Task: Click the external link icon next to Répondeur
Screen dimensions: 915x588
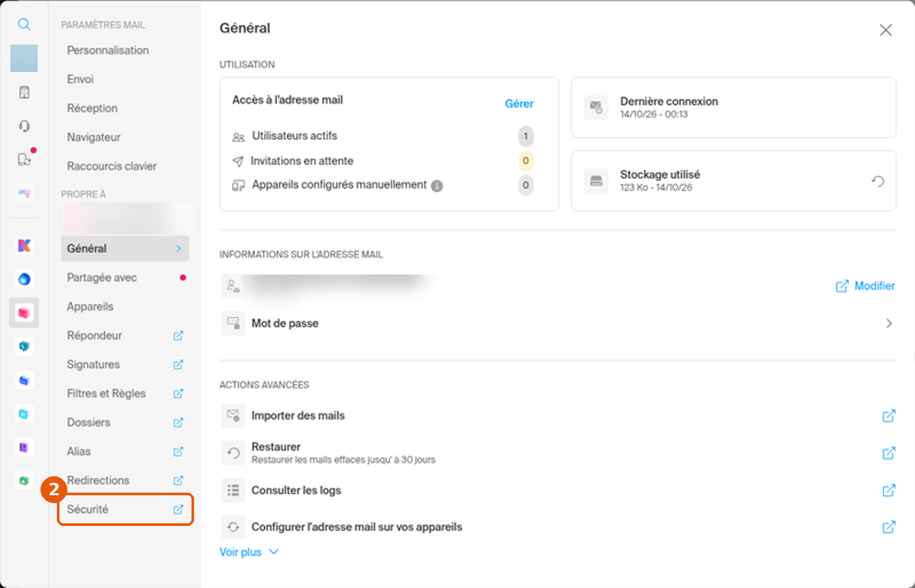Action: click(178, 336)
